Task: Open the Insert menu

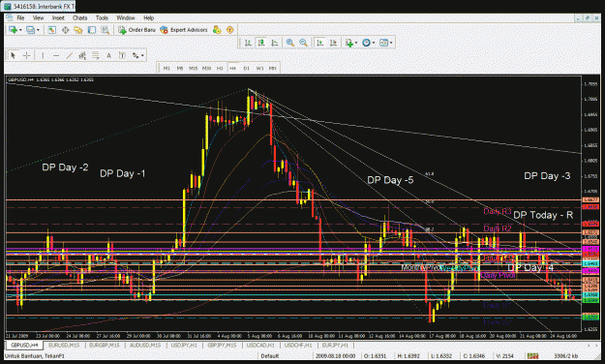Action: click(x=58, y=17)
